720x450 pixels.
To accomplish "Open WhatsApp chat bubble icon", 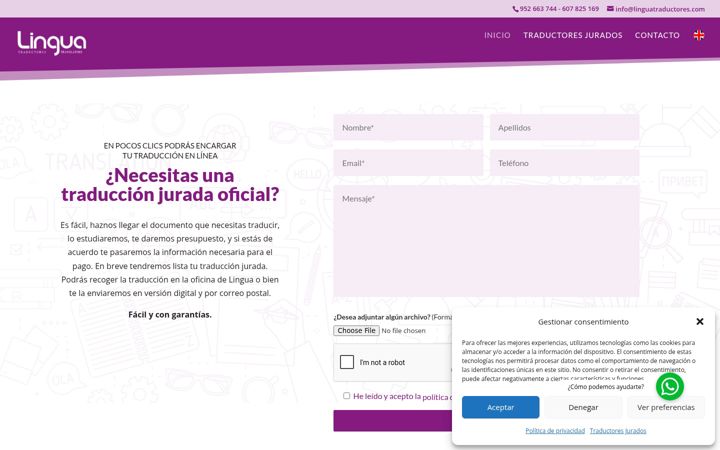I will (669, 387).
